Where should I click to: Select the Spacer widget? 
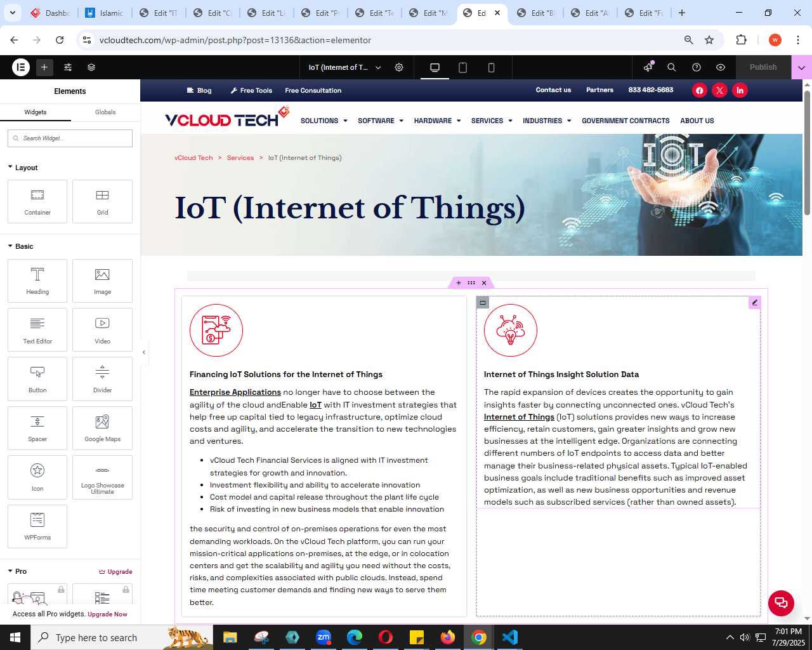point(37,428)
